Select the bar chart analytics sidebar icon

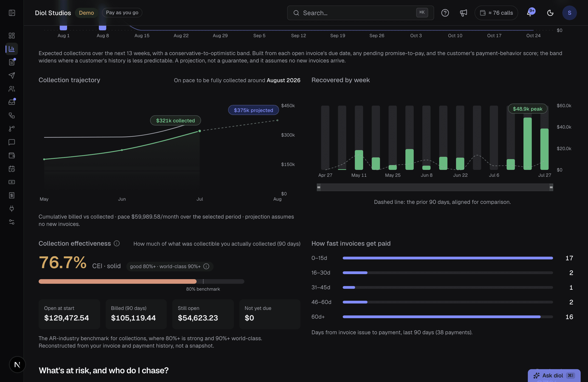tap(12, 49)
